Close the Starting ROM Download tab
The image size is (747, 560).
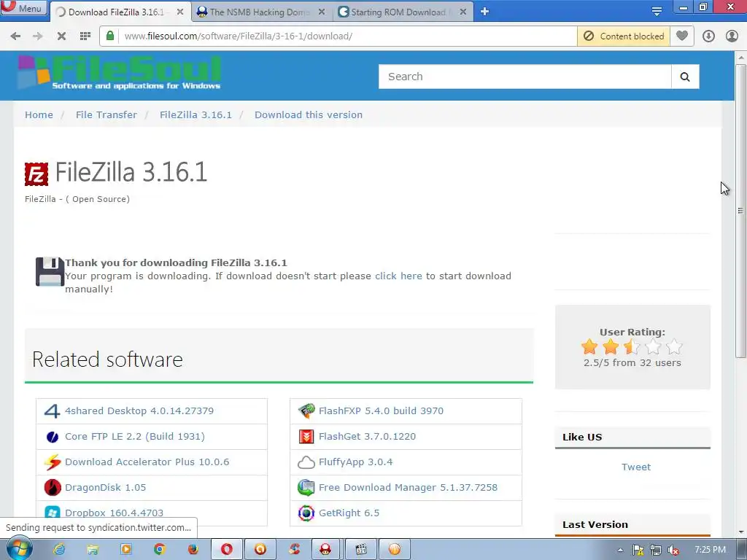pyautogui.click(x=463, y=12)
